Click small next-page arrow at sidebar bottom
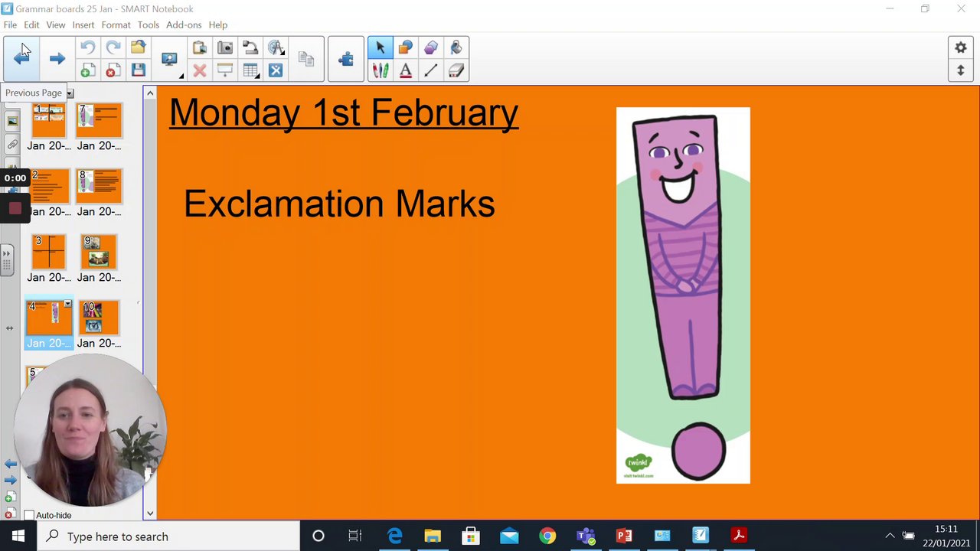Viewport: 980px width, 551px height. [x=11, y=480]
